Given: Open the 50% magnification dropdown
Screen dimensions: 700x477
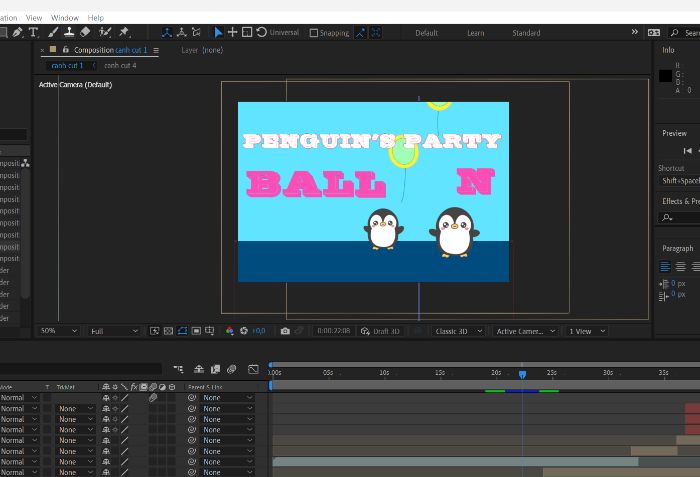Looking at the screenshot, I should (x=58, y=331).
